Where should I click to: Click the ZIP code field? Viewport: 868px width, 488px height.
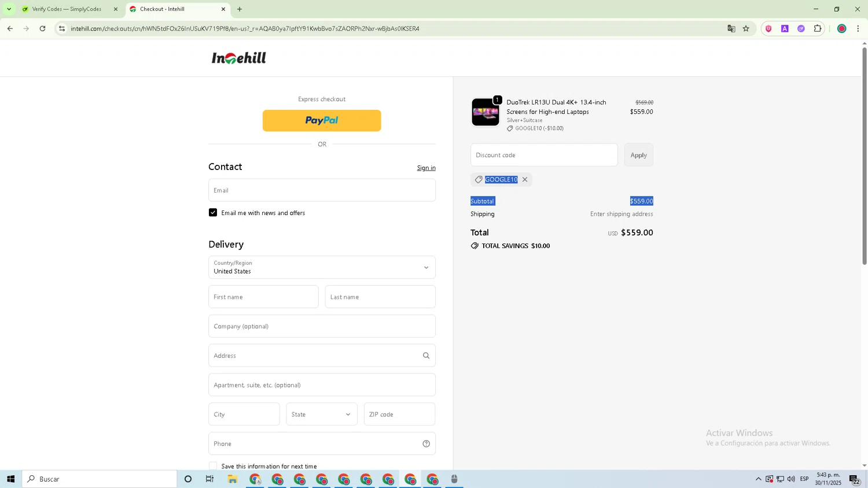399,414
